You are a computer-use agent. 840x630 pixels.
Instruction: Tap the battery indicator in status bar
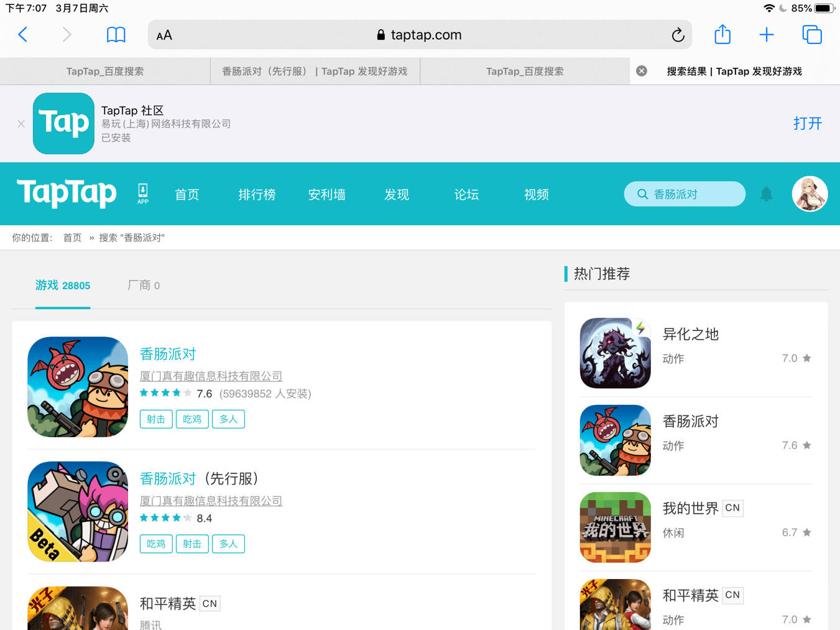tap(824, 8)
